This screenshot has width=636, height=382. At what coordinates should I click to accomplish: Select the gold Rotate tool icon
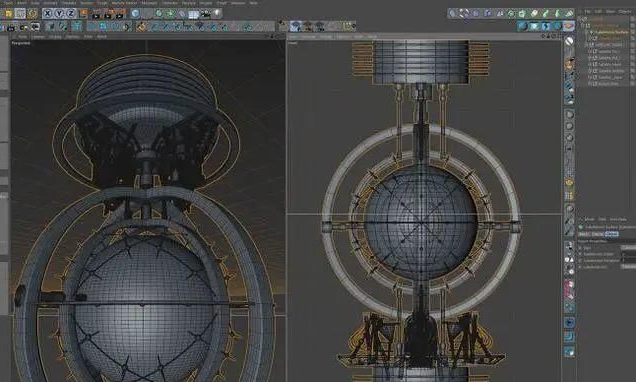coord(32,13)
